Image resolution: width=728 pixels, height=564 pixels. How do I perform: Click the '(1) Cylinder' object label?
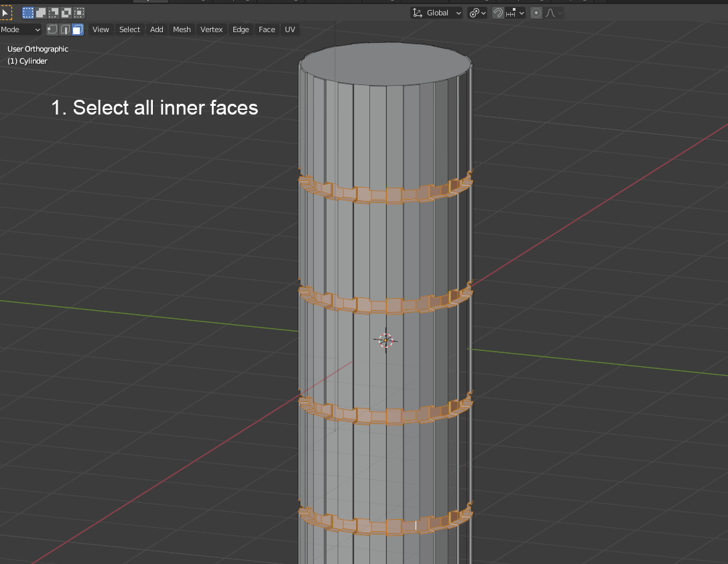point(27,61)
